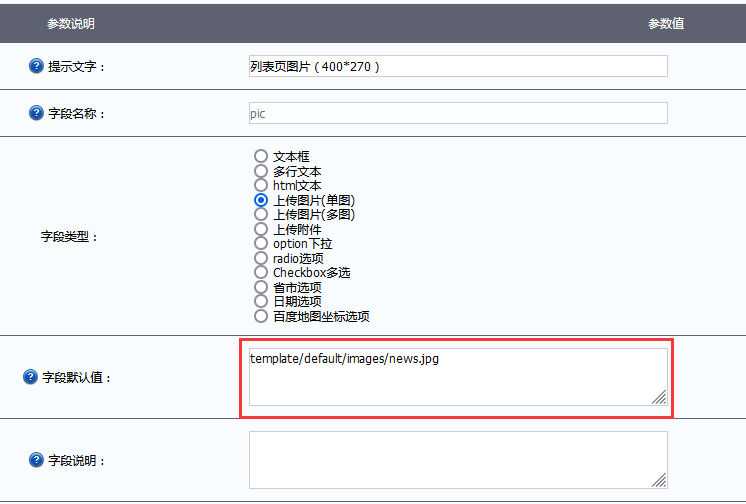Click the empty 字段说明 textarea

[457, 460]
